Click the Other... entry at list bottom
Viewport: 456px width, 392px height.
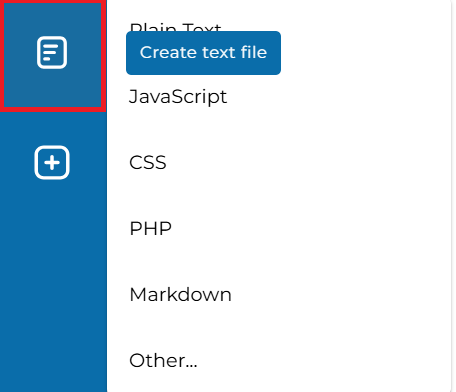163,361
